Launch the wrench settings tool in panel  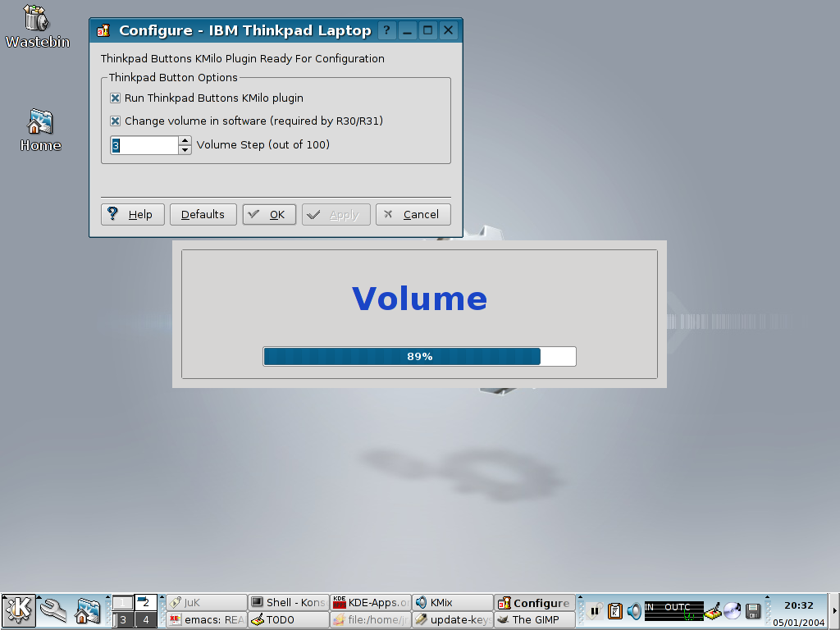(53, 610)
